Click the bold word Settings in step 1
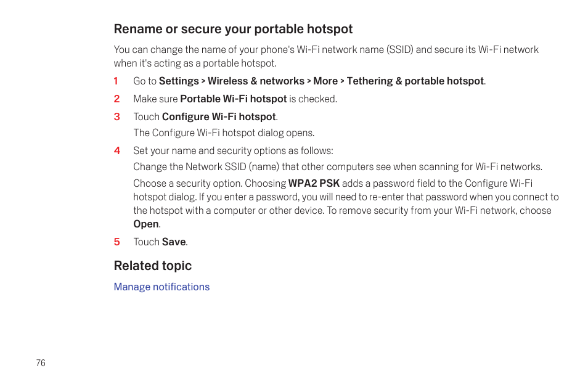Viewport: 588px width, 392px height. [179, 81]
